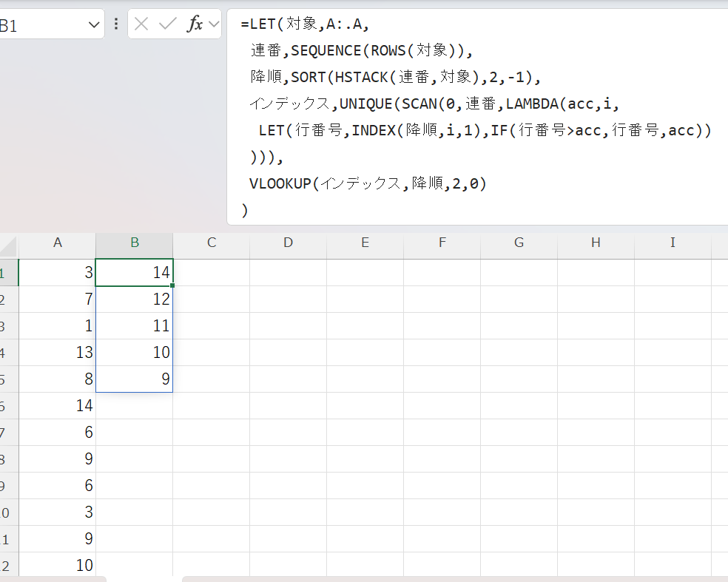Viewport: 728px width, 582px height.
Task: Click the fill handle of cell B1
Action: coord(172,285)
